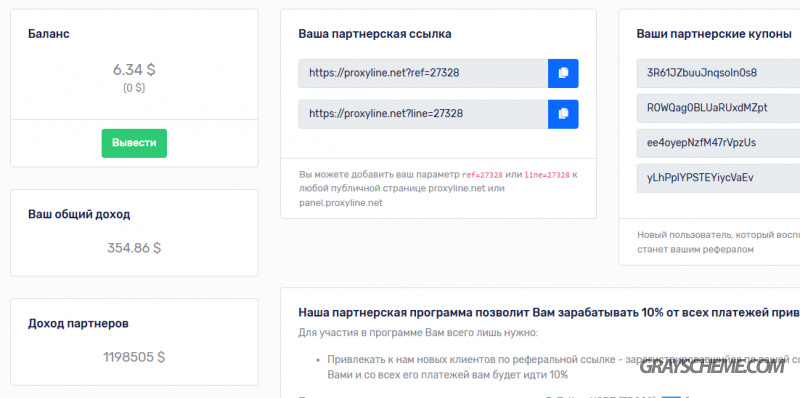800x398 pixels.
Task: Select the https://proxyline.net?ref=27328 link field
Action: click(x=423, y=73)
